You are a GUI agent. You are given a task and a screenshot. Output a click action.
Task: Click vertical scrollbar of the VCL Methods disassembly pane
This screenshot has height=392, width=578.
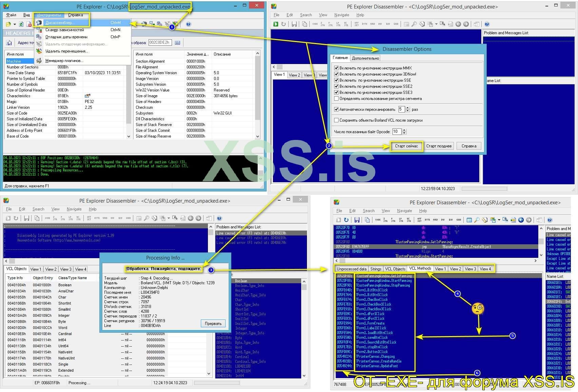tap(541, 242)
